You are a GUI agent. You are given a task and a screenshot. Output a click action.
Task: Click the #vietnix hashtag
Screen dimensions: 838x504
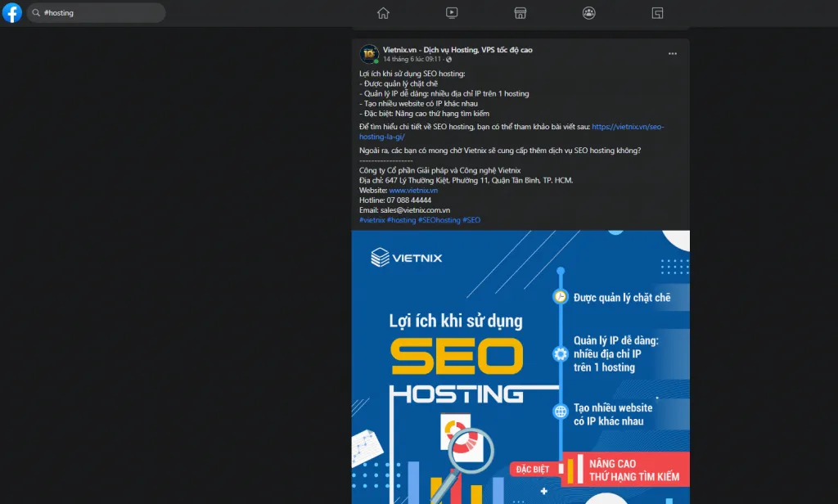coord(372,219)
